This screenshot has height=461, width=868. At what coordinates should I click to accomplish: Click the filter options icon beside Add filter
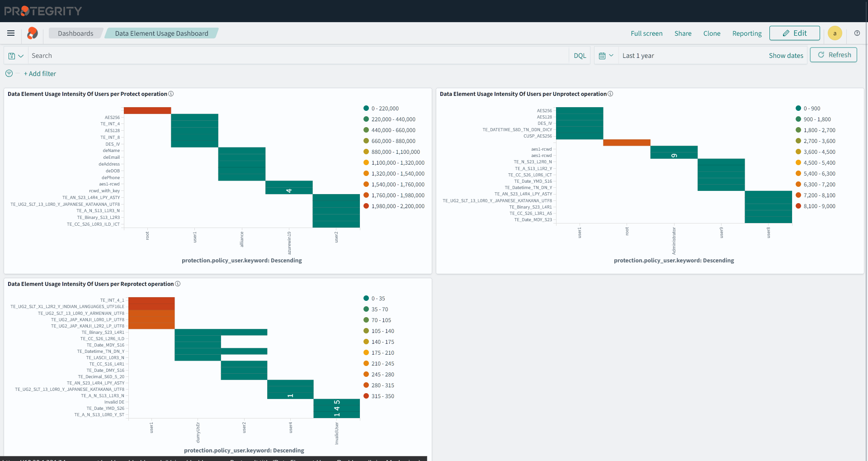(9, 73)
